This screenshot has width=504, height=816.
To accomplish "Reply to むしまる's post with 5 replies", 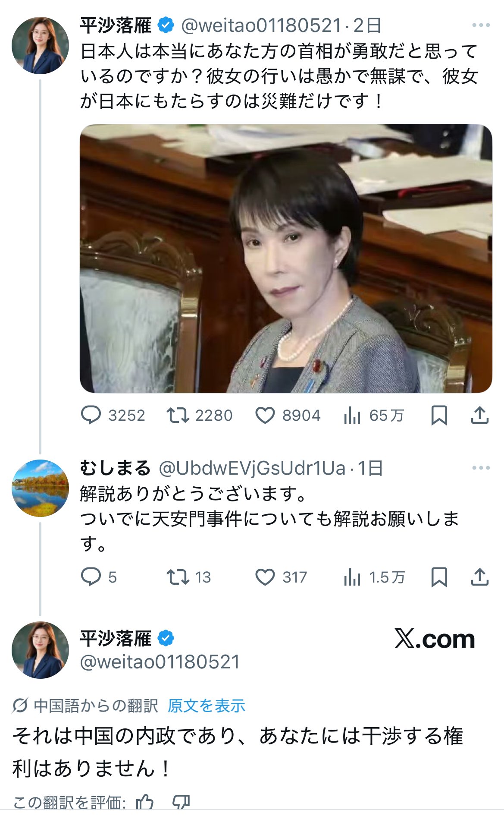I will (99, 577).
